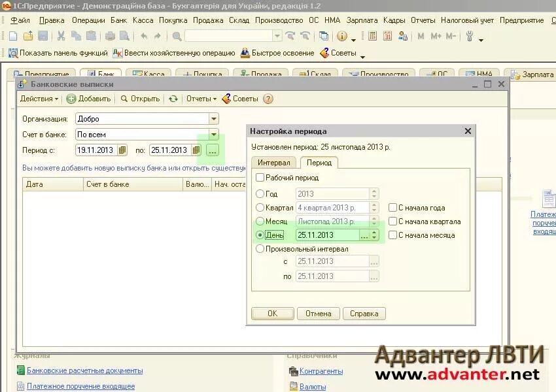Click Показать панель функций
This screenshot has width=556, height=392.
(58, 53)
